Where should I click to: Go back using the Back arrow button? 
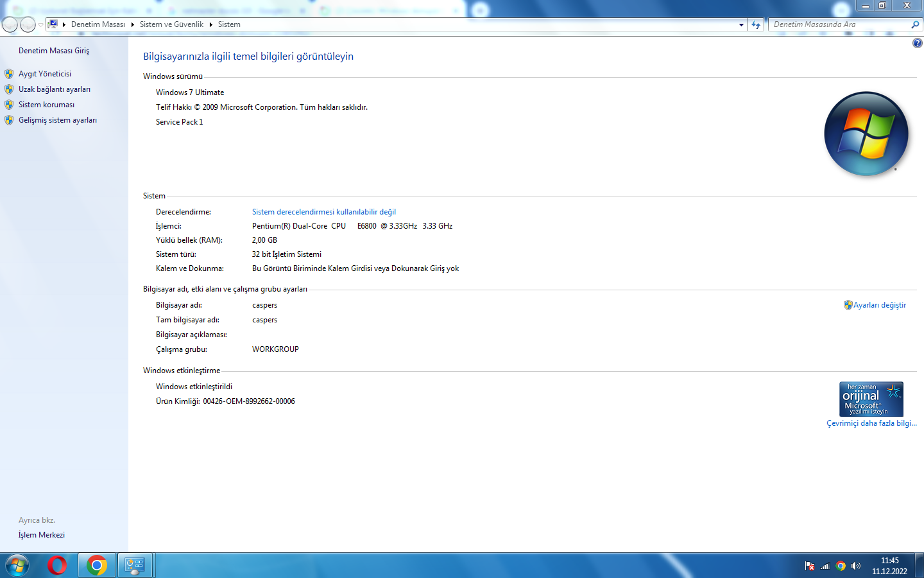(10, 24)
